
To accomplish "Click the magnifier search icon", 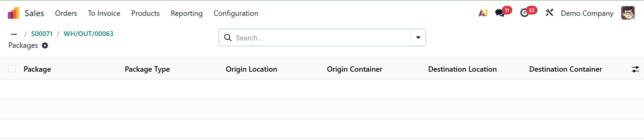I will (228, 38).
